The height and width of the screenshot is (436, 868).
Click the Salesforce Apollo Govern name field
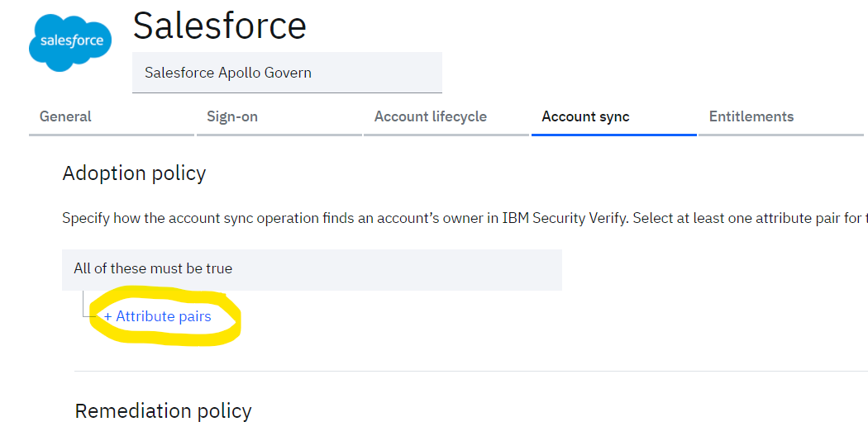(287, 73)
